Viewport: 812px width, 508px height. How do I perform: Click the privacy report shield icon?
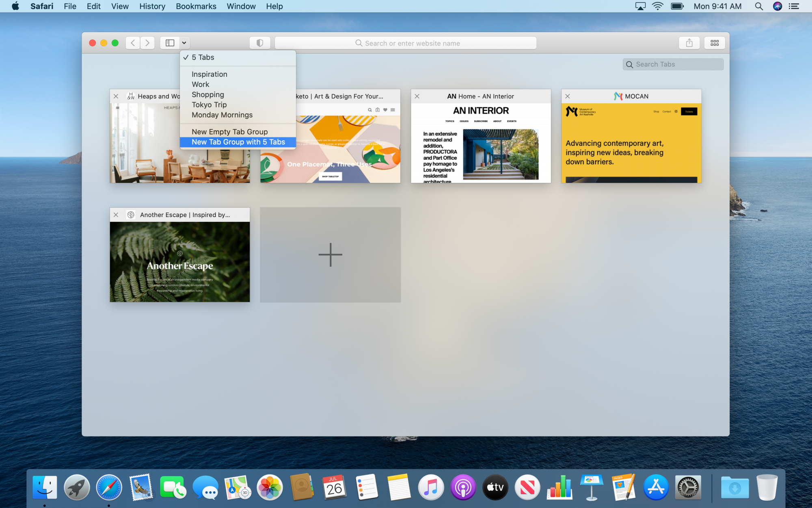pos(260,43)
